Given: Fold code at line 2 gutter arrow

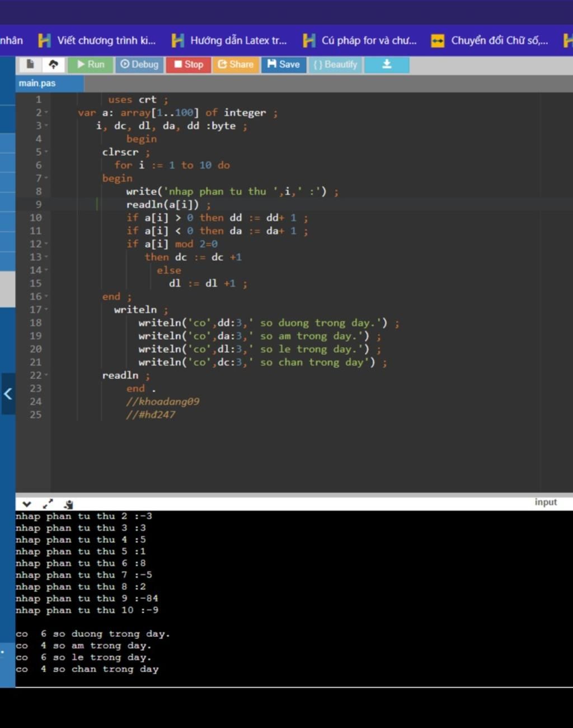Looking at the screenshot, I should click(x=46, y=112).
